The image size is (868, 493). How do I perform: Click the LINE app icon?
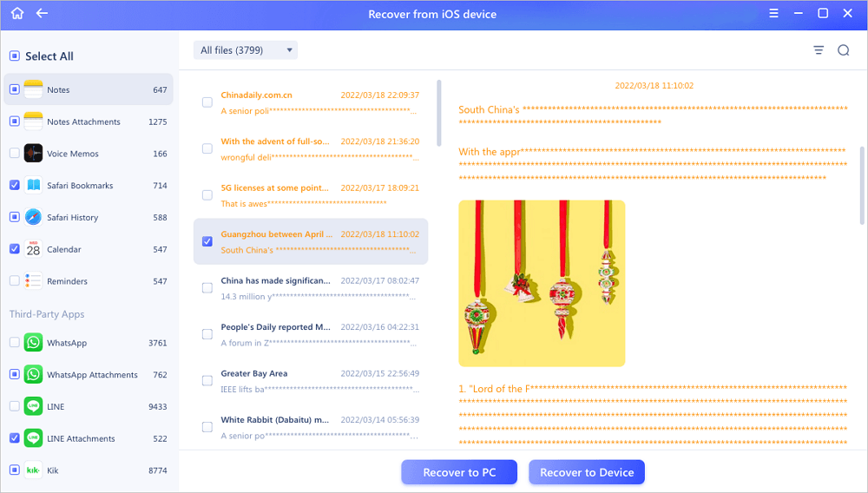[33, 406]
